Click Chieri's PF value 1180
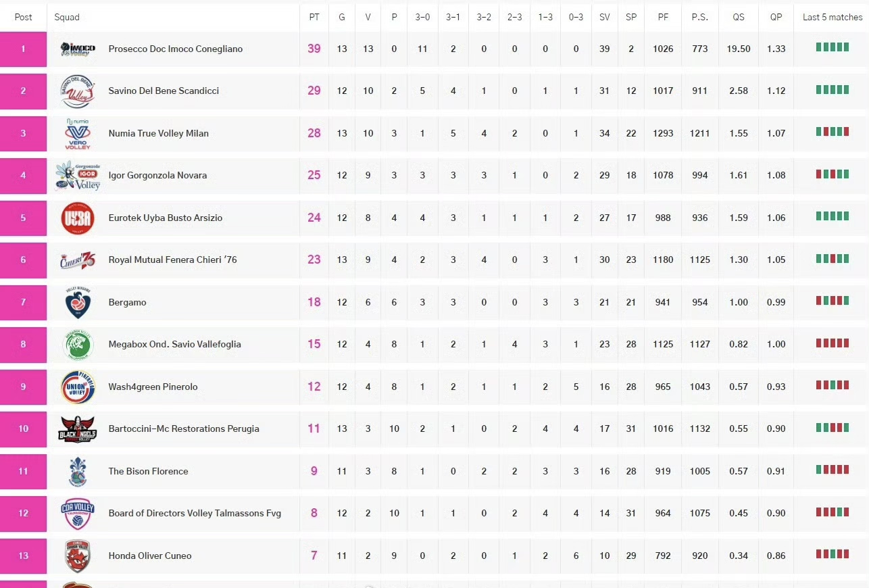The width and height of the screenshot is (869, 588). (663, 260)
